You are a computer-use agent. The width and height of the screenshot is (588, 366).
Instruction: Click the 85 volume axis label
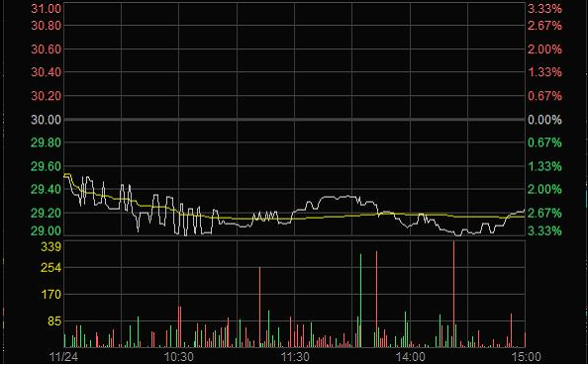54,321
